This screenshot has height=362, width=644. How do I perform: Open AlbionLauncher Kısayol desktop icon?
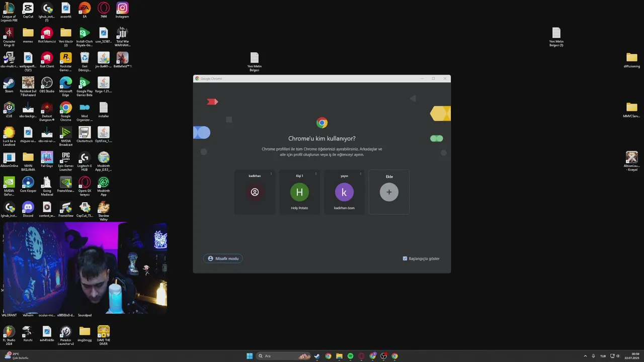pos(632,161)
